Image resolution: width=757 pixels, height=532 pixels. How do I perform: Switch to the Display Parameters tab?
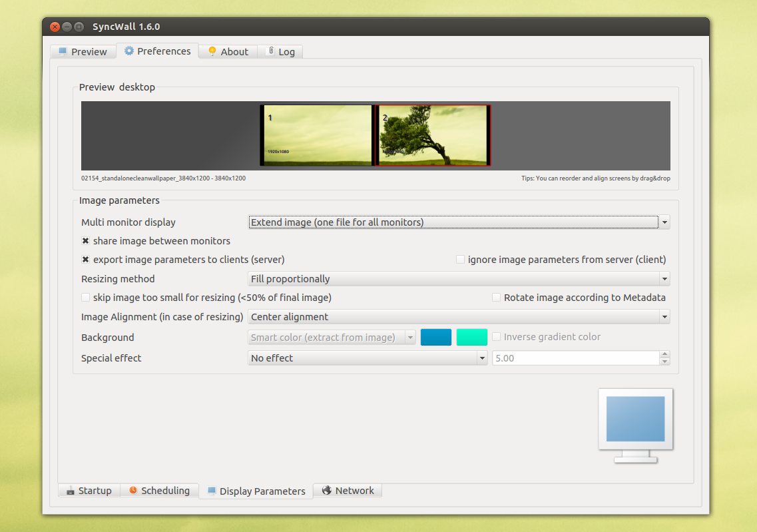pyautogui.click(x=256, y=491)
